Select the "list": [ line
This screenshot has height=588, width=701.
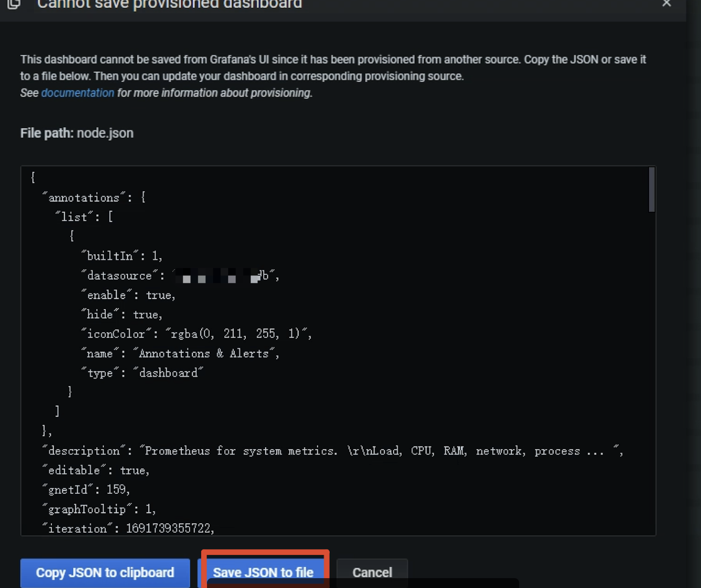[84, 217]
